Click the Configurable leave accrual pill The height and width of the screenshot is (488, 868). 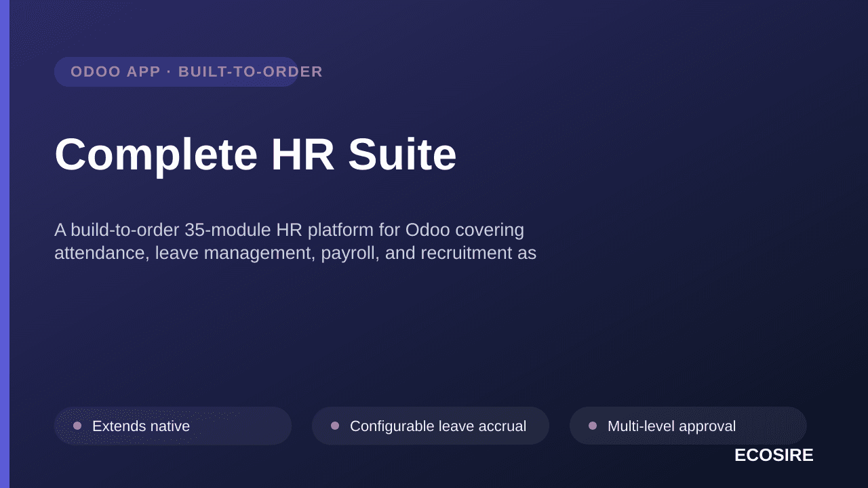coord(431,426)
